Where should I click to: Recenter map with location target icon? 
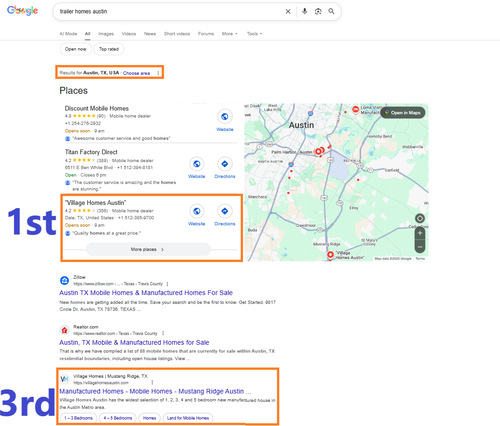point(420,218)
